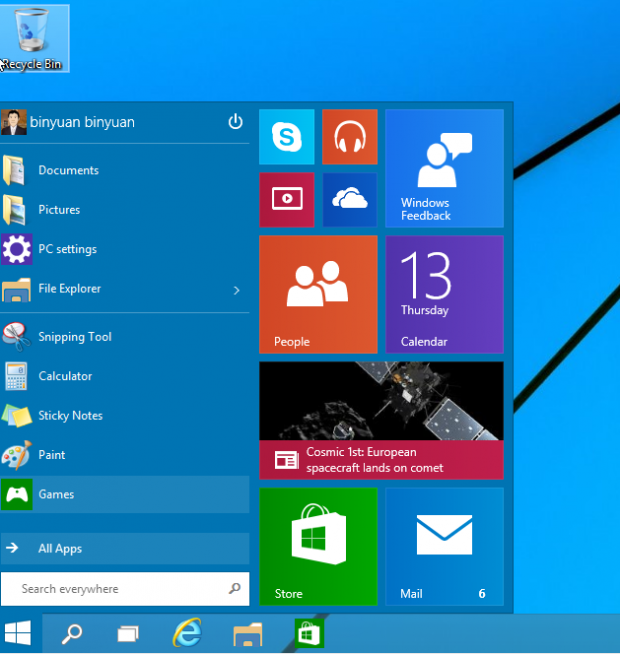Open the Skype tile
Viewport: 620px width, 654px height.
[x=287, y=137]
